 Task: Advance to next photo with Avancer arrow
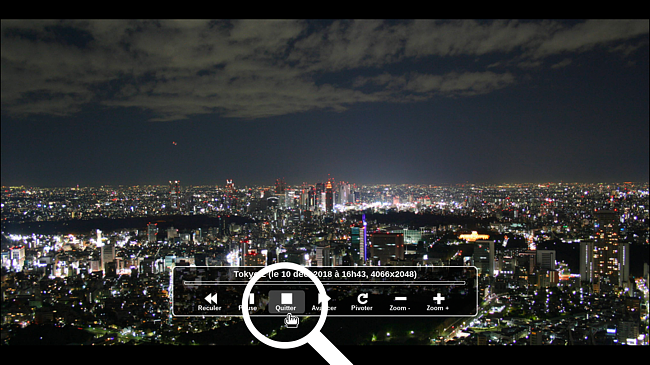point(324,298)
